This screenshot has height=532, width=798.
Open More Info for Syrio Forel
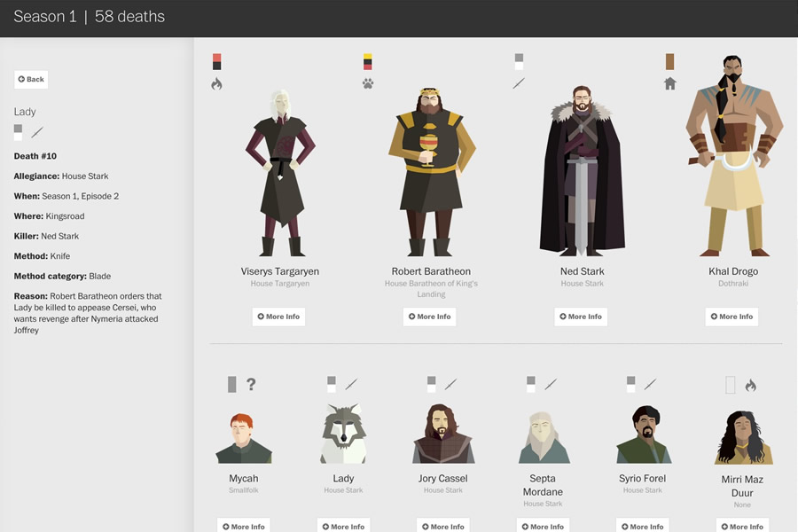(643, 526)
